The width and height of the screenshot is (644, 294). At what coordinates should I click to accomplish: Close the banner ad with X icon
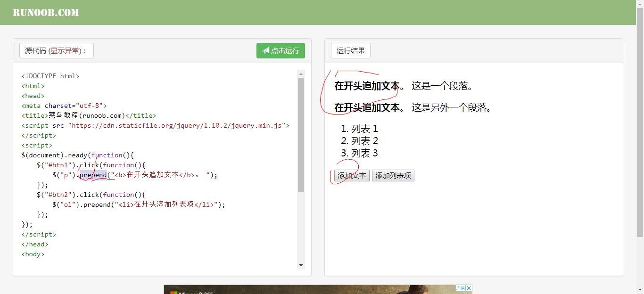[x=469, y=288]
